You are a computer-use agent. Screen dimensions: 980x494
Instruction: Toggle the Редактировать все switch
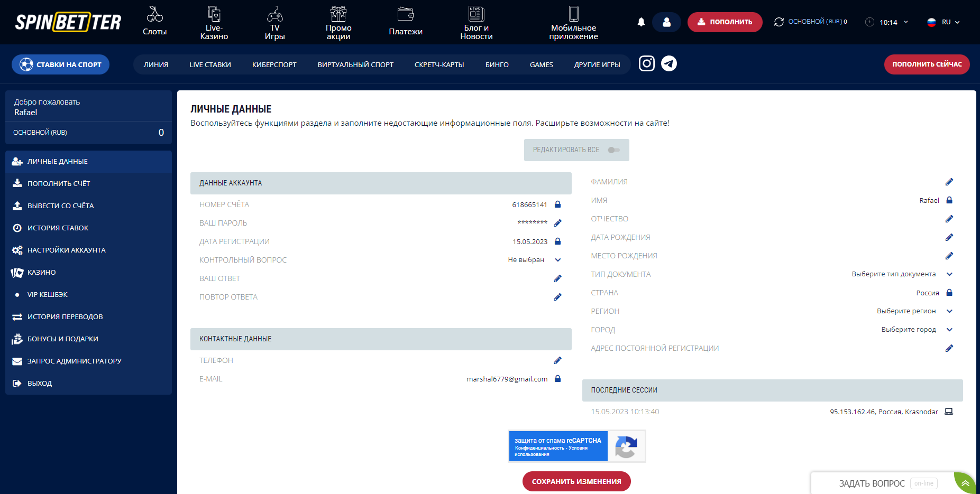click(613, 150)
